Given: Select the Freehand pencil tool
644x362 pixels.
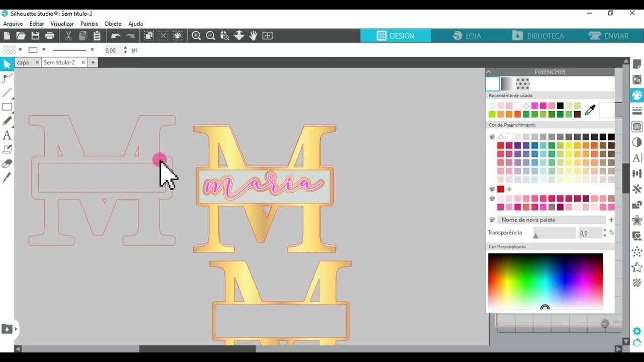Looking at the screenshot, I should (x=7, y=121).
